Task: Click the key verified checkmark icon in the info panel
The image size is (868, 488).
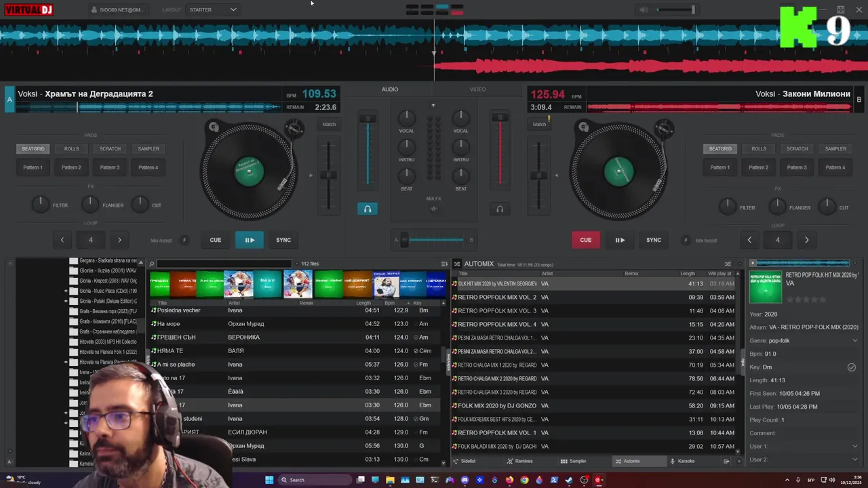Action: coord(851,367)
